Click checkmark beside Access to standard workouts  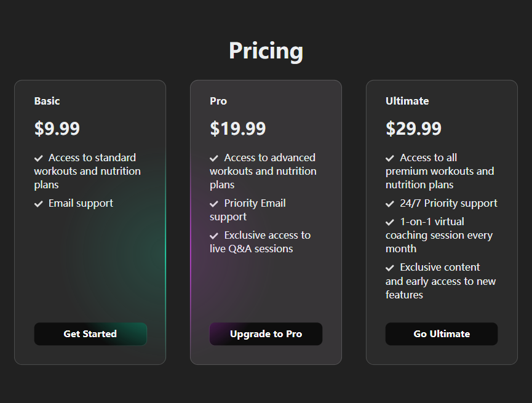[x=39, y=158]
